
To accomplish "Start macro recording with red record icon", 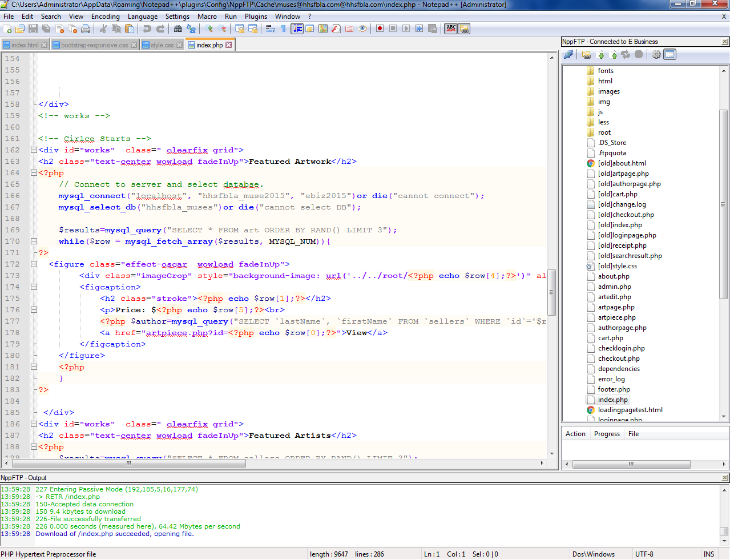I will click(380, 29).
